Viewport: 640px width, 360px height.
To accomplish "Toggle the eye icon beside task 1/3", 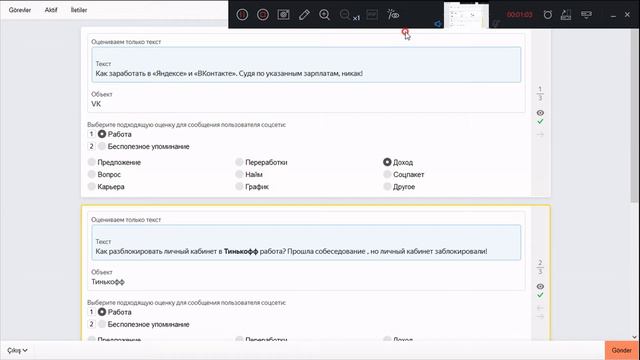I will coord(540,113).
